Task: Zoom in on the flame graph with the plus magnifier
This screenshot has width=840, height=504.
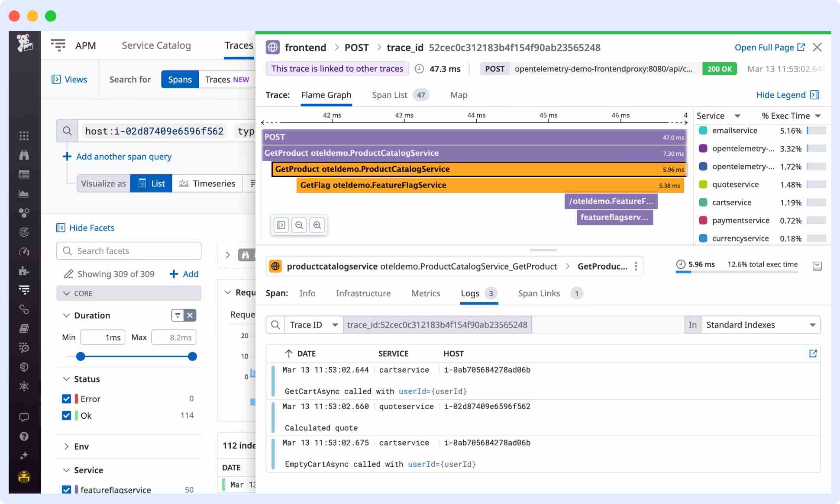Action: tap(317, 225)
